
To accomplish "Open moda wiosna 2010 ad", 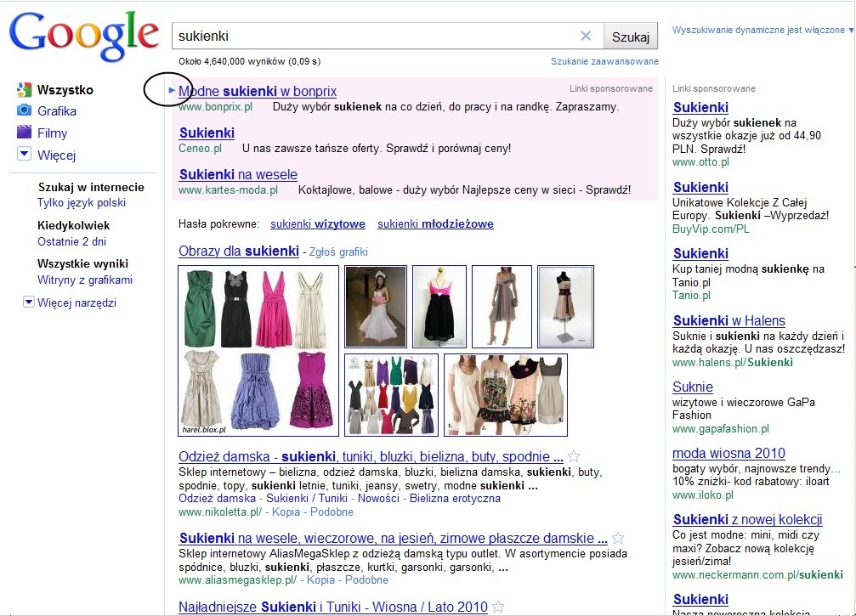I will [728, 454].
